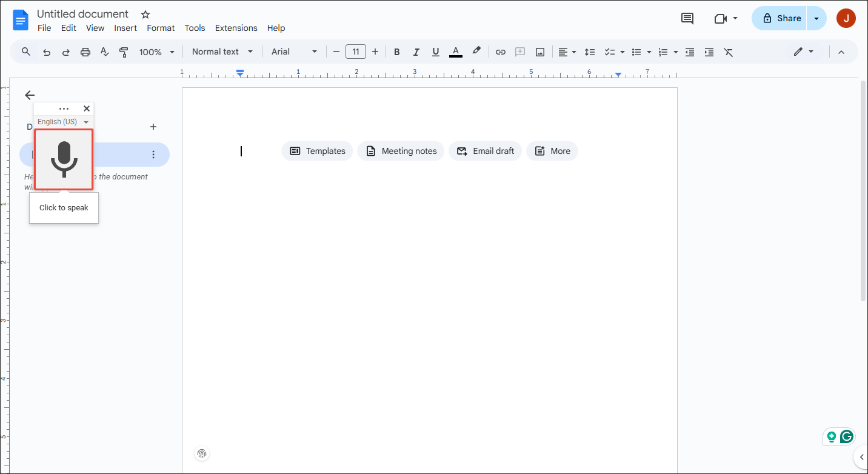Enable bulleted list

(x=637, y=52)
